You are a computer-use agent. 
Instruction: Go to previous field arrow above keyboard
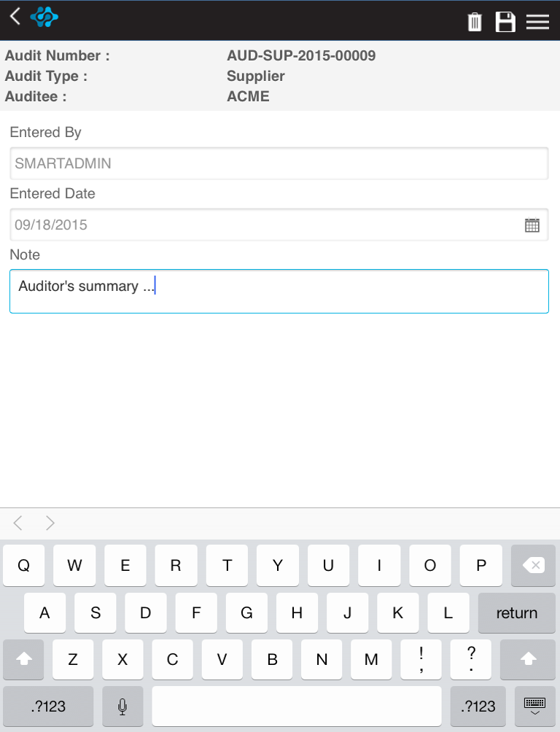[18, 523]
